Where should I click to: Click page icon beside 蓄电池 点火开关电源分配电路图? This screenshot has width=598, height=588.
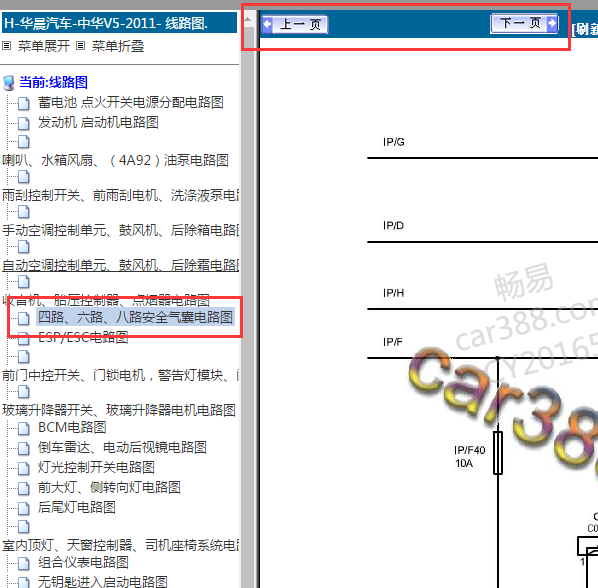click(24, 103)
